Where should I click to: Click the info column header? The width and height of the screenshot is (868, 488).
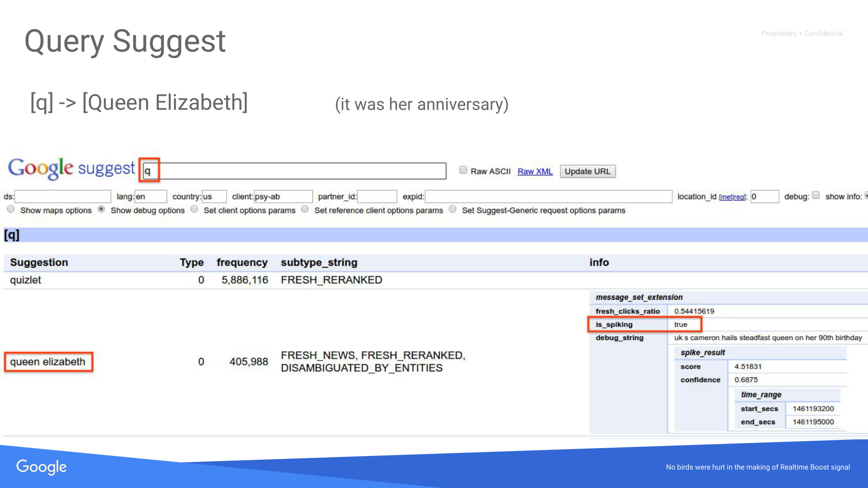tap(599, 262)
